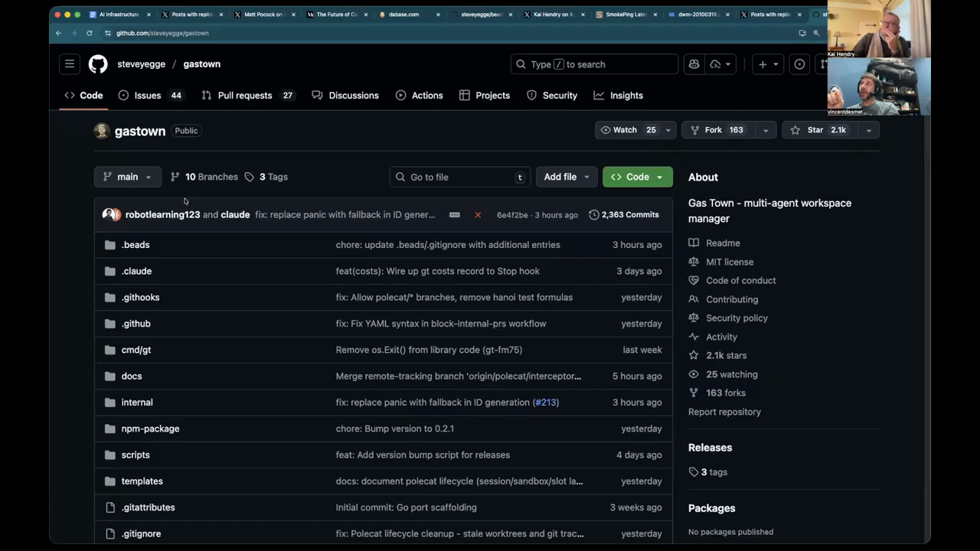Open the .gitattributes file

tap(148, 507)
